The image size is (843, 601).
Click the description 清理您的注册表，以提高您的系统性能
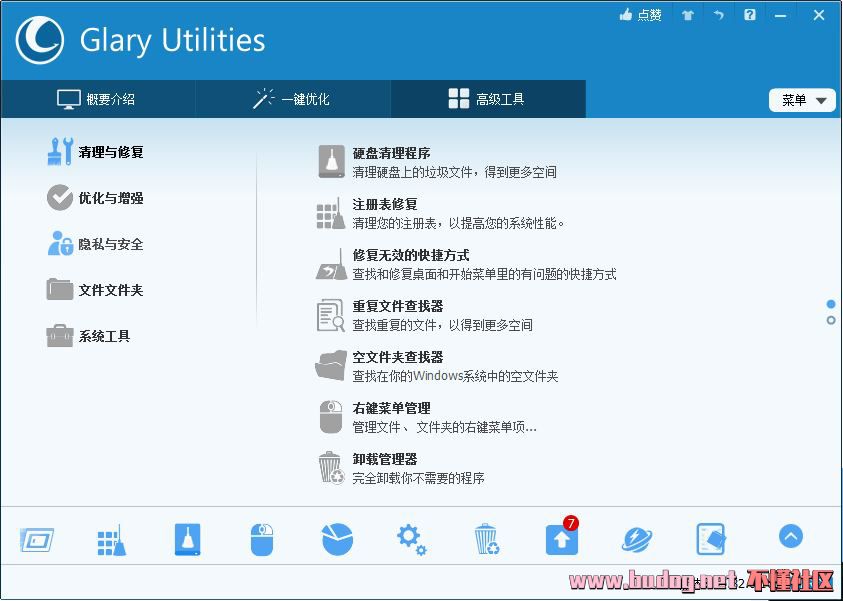(x=459, y=224)
